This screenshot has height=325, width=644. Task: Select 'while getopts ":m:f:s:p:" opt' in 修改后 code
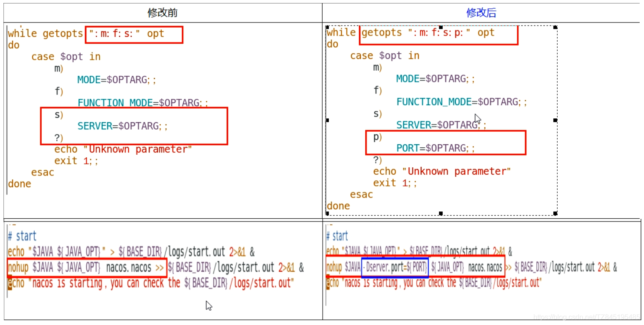tap(411, 32)
